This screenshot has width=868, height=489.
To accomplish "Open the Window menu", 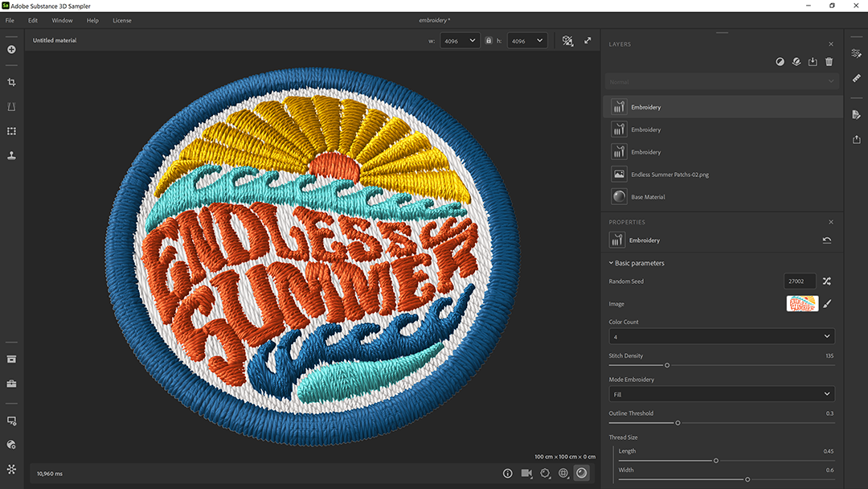I will tap(62, 20).
